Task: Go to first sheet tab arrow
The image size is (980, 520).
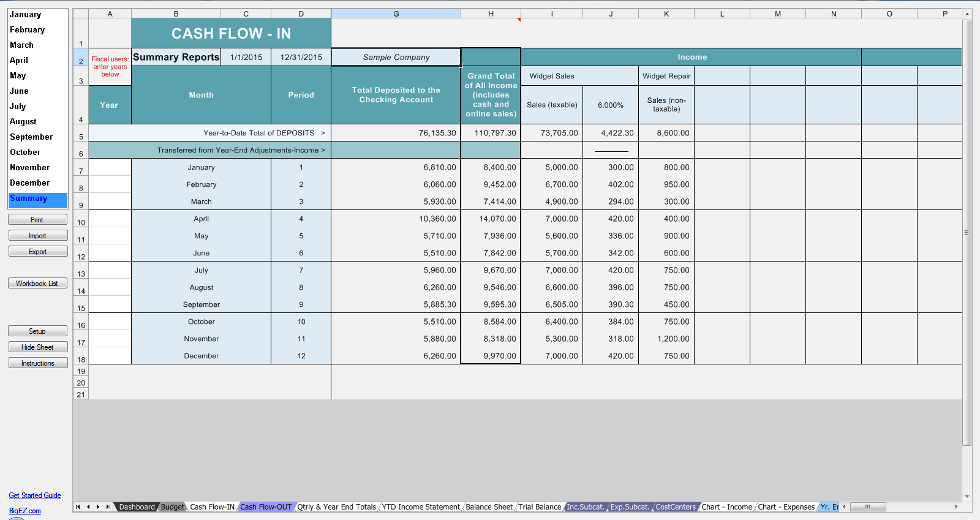Action: (78, 507)
